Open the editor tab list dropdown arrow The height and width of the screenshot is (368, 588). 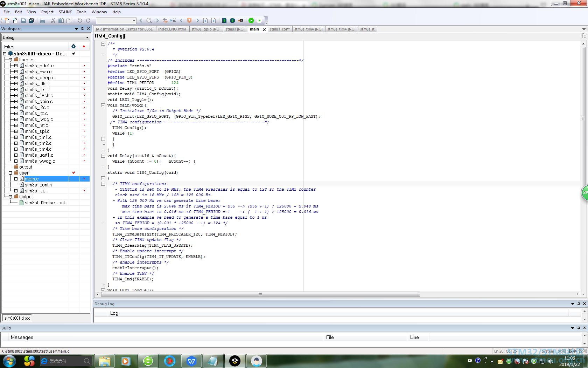coord(584,29)
